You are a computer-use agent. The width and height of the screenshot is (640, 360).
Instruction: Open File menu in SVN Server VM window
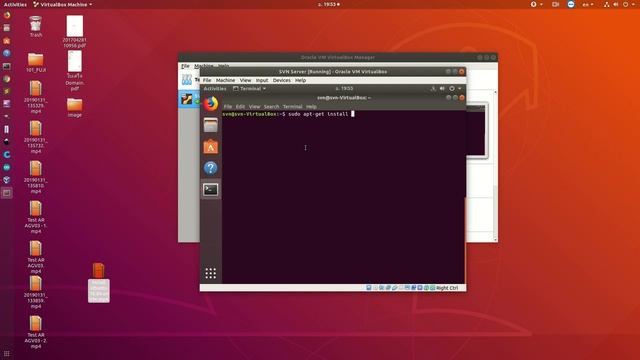pyautogui.click(x=207, y=80)
